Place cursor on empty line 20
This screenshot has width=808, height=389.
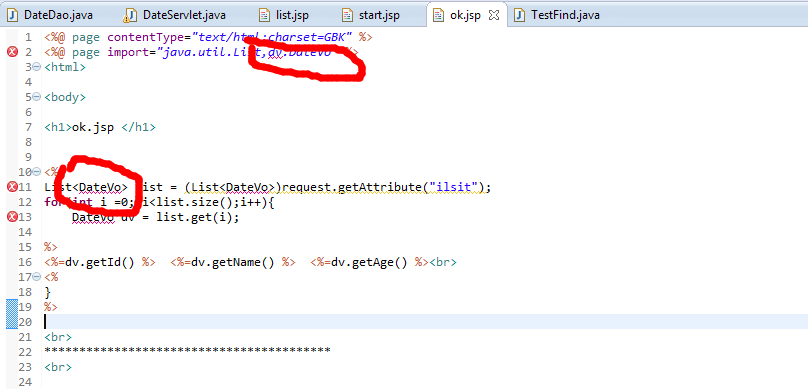point(423,322)
